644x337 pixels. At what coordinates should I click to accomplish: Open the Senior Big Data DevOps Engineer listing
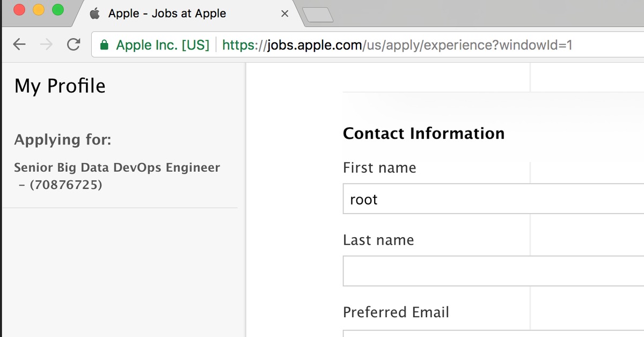pos(116,168)
